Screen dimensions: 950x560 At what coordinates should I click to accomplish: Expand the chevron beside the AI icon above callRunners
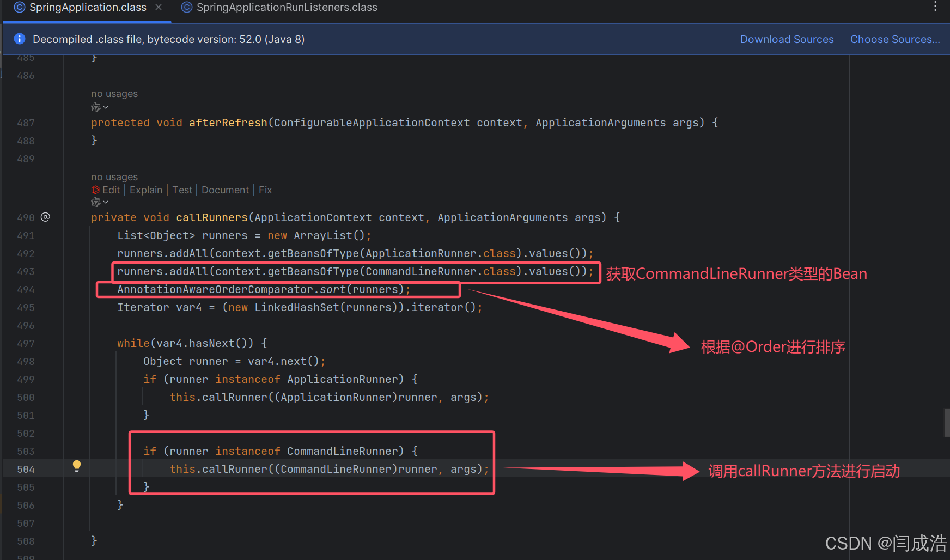tap(106, 202)
